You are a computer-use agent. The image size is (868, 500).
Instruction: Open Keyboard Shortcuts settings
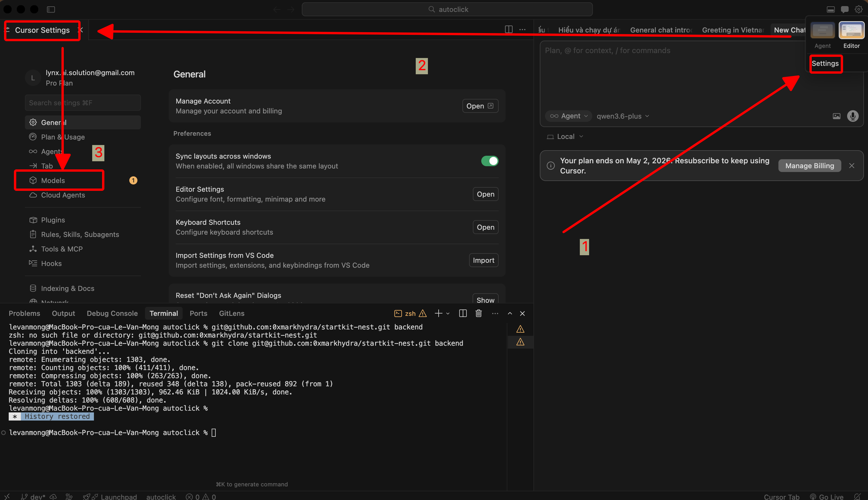pos(485,227)
